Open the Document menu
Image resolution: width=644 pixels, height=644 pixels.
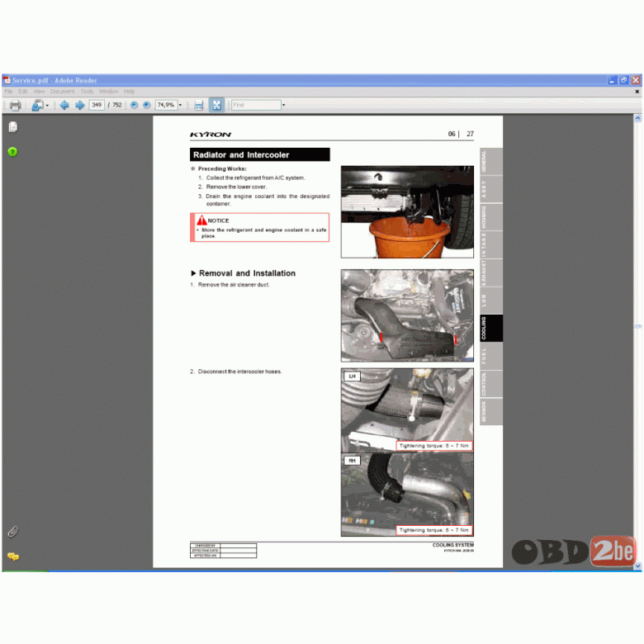tap(63, 91)
